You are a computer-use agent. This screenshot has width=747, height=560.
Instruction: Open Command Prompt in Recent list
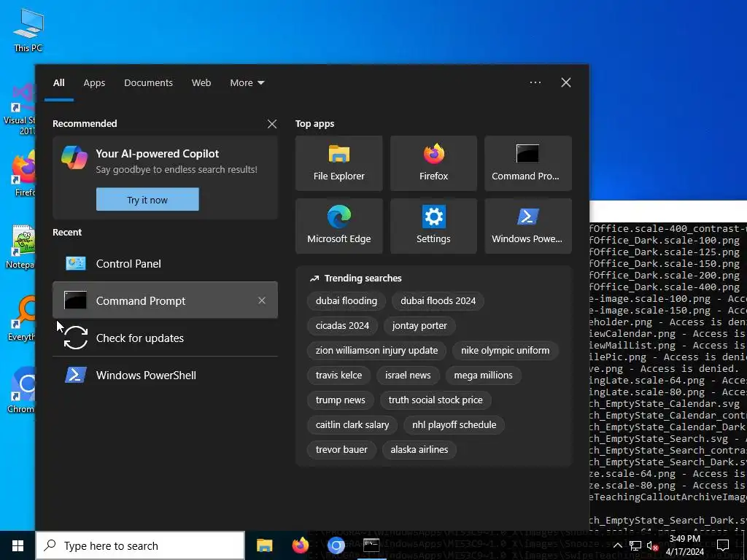[165, 300]
